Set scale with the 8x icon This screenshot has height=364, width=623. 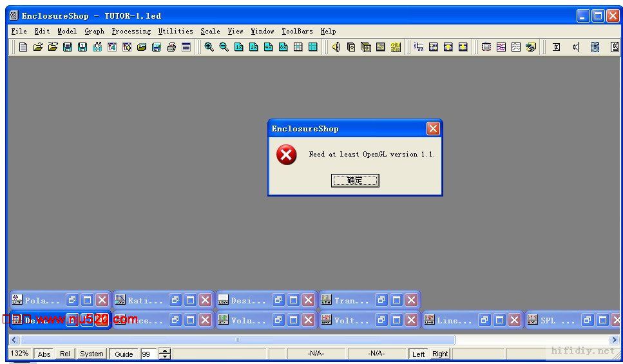283,47
